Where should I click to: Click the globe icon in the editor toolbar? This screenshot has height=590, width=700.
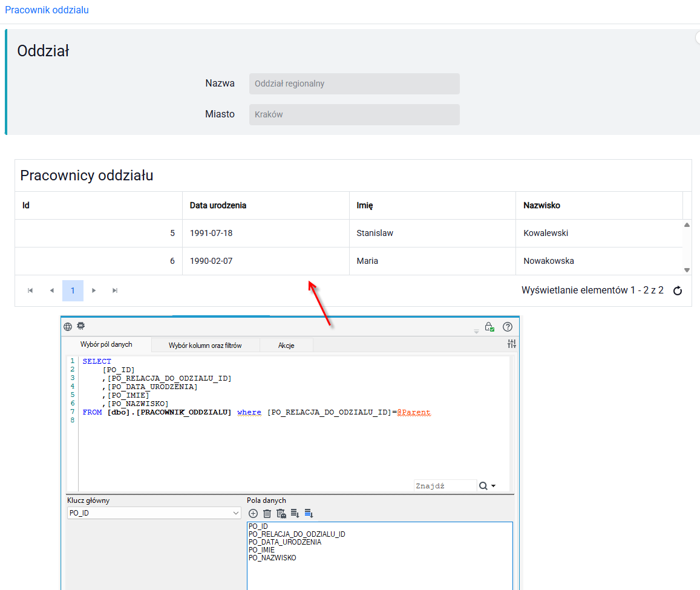[x=68, y=327]
